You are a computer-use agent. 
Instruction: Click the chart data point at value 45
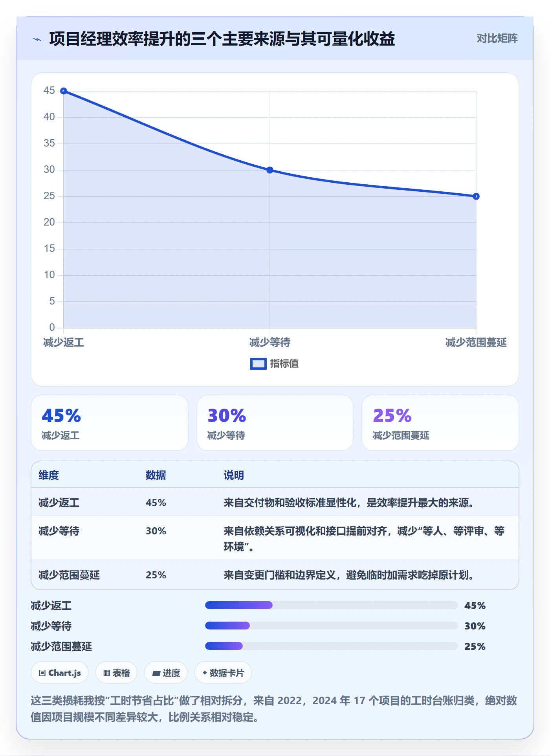64,91
